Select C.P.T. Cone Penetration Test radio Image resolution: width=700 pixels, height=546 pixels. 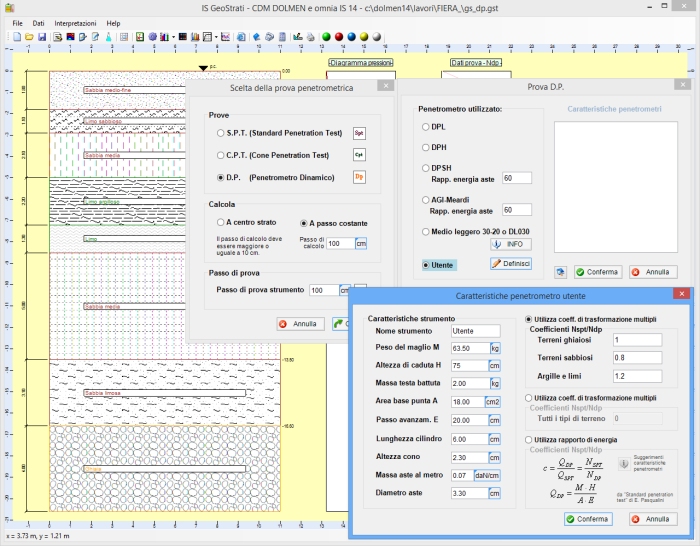pos(221,155)
